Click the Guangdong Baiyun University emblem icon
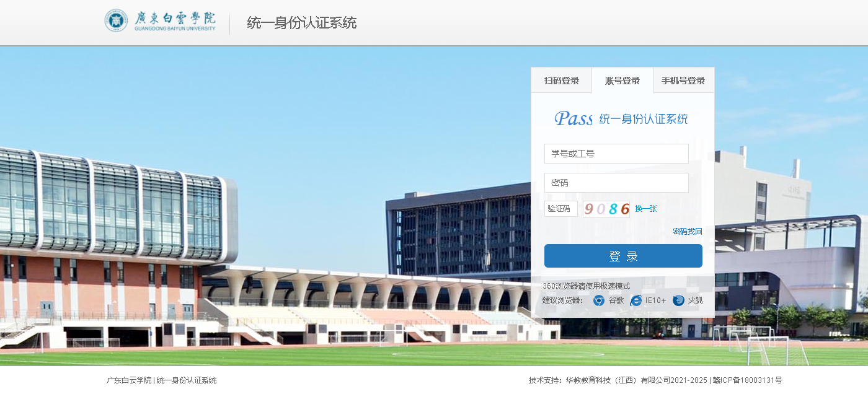 point(116,20)
